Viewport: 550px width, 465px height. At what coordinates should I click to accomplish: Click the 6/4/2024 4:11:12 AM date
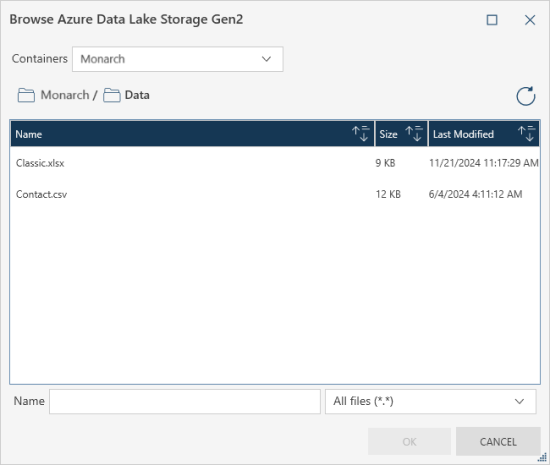point(475,194)
